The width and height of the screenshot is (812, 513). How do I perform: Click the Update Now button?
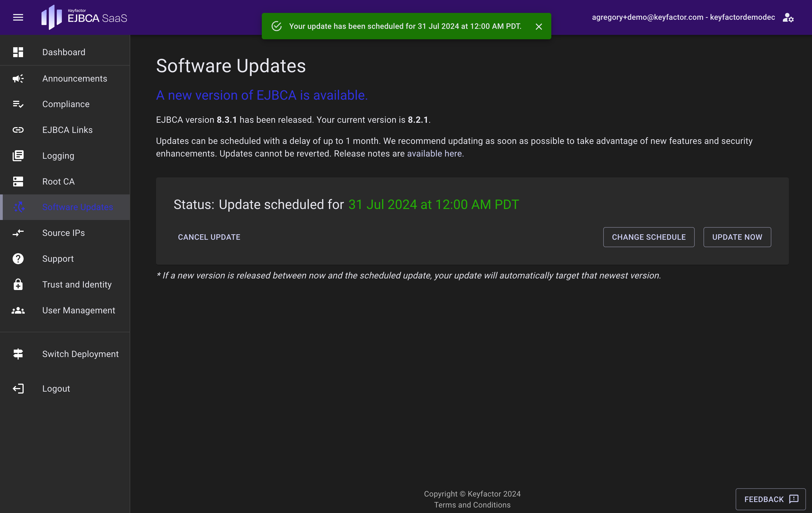737,237
